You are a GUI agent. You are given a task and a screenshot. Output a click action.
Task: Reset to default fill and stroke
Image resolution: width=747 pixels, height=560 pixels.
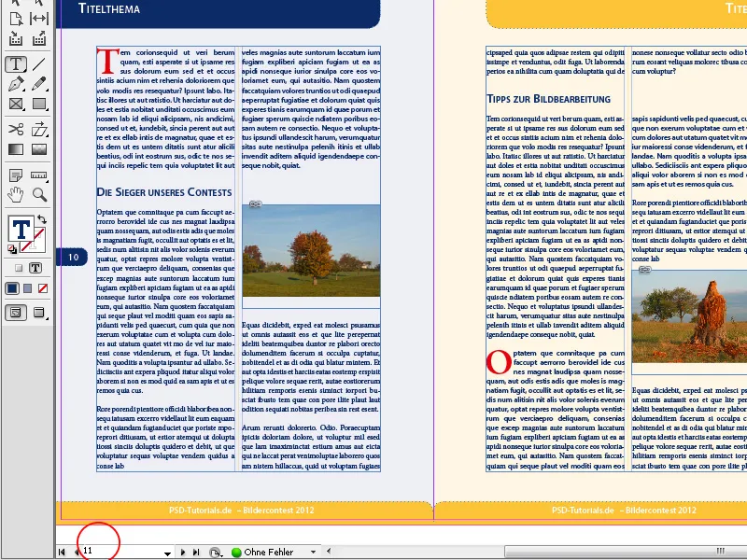click(x=12, y=248)
